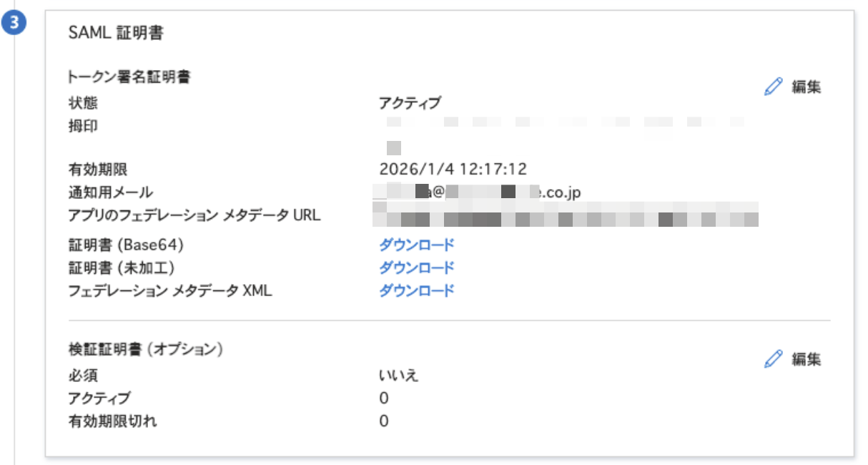Click the pencil icon for token signing certificate
The image size is (868, 465).
coord(774,87)
